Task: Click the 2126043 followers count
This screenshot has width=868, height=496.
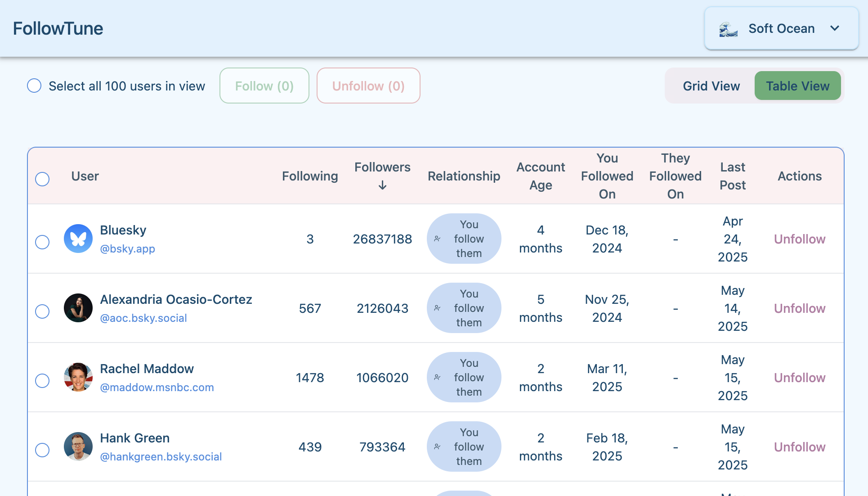Action: 382,308
